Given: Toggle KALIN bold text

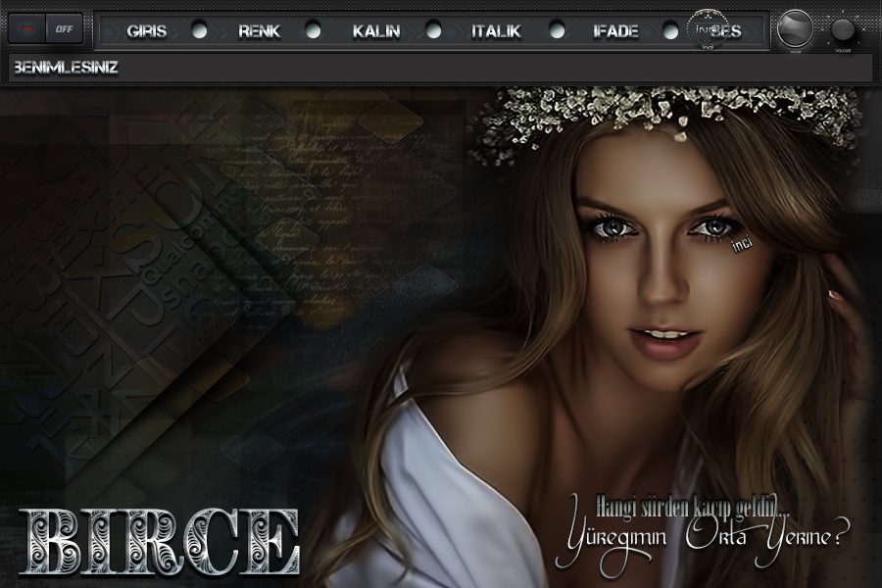Looking at the screenshot, I should (376, 30).
